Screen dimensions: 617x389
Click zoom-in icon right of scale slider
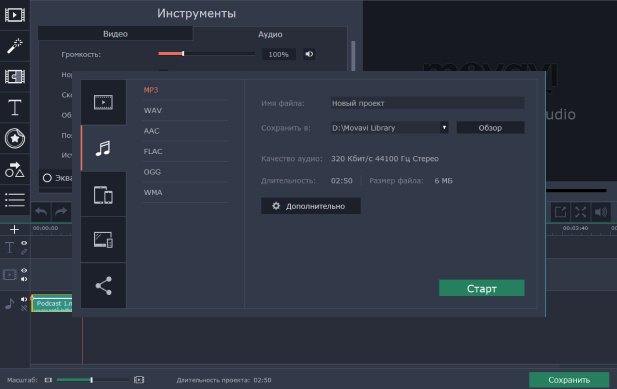pos(139,380)
